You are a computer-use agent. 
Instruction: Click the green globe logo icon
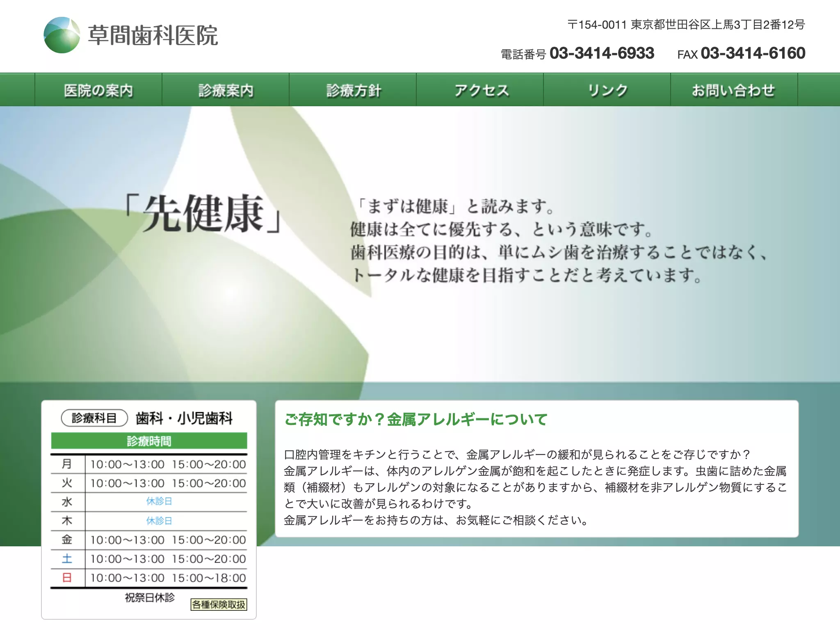tap(62, 35)
